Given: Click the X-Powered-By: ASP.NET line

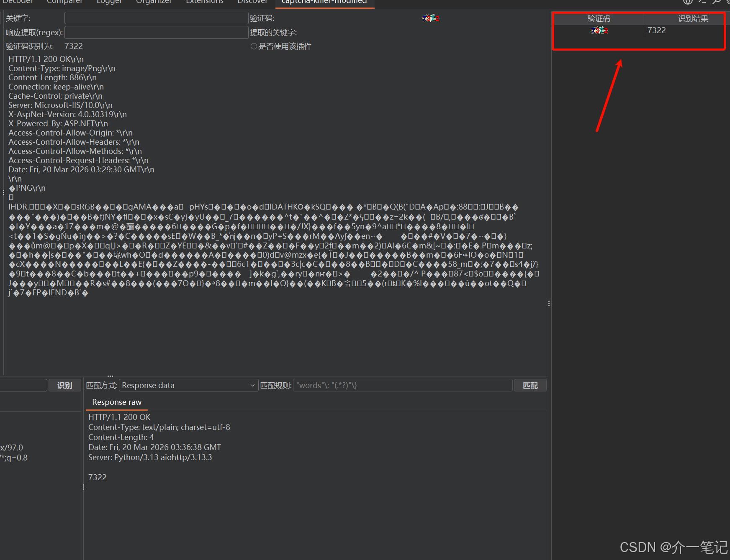Looking at the screenshot, I should [58, 124].
